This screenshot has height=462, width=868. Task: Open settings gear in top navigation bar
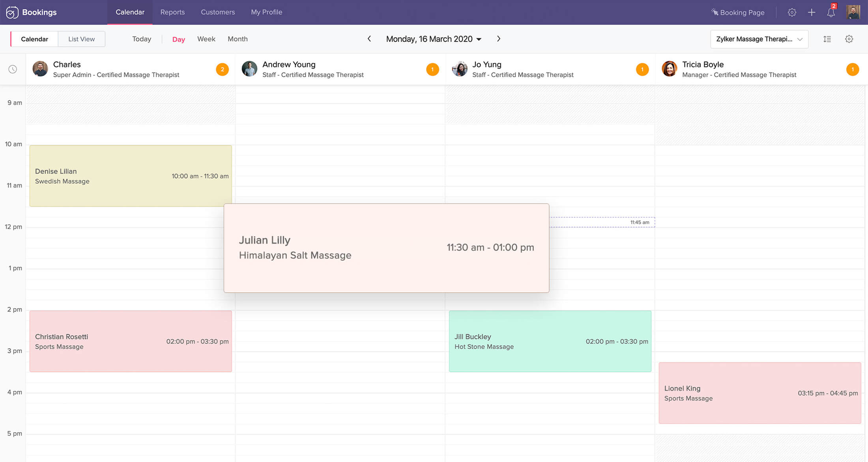[792, 12]
